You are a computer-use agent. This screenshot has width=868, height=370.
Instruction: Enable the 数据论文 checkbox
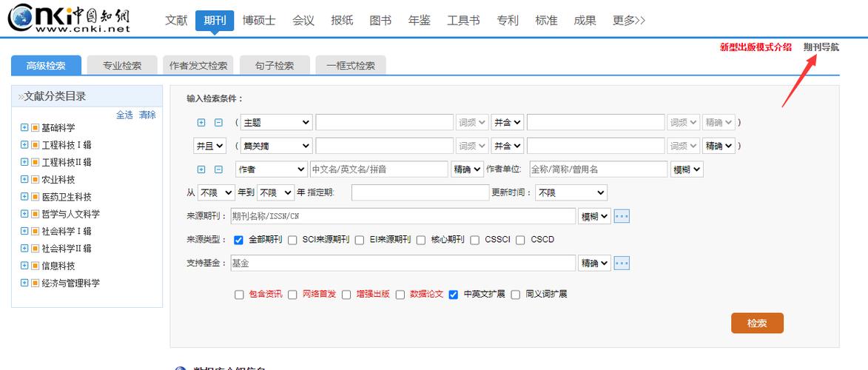coord(400,295)
